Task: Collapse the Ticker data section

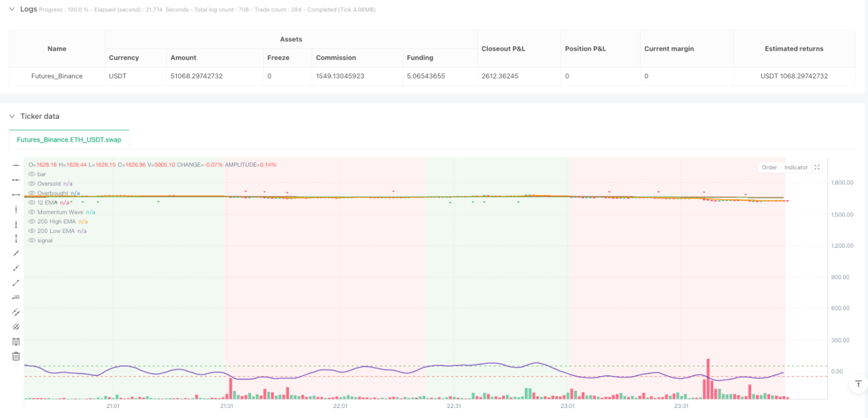Action: click(12, 116)
